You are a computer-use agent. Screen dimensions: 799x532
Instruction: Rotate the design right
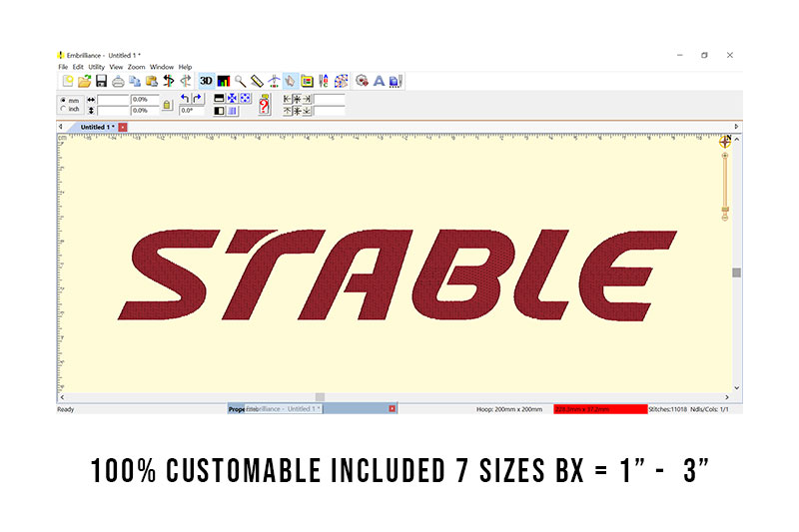point(197,98)
